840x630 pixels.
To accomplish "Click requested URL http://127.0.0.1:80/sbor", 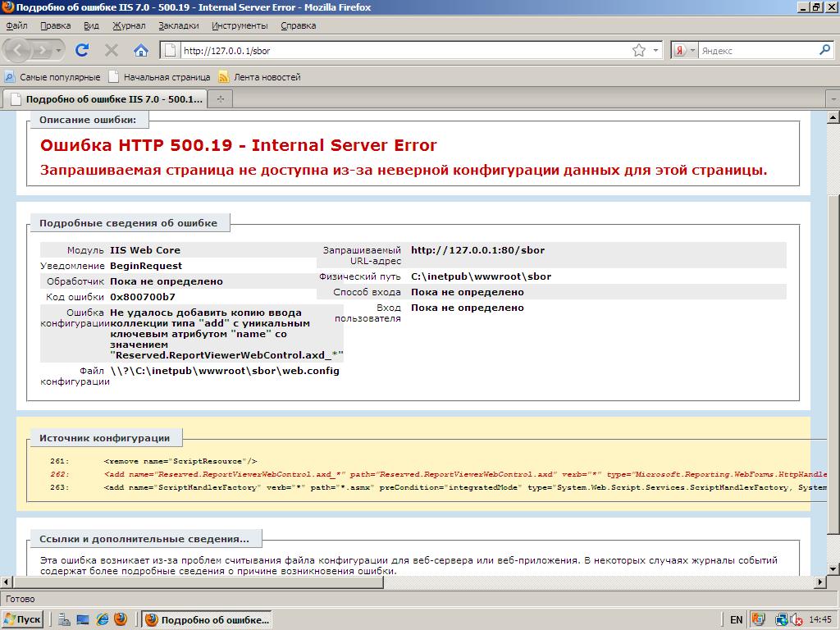I will point(478,250).
